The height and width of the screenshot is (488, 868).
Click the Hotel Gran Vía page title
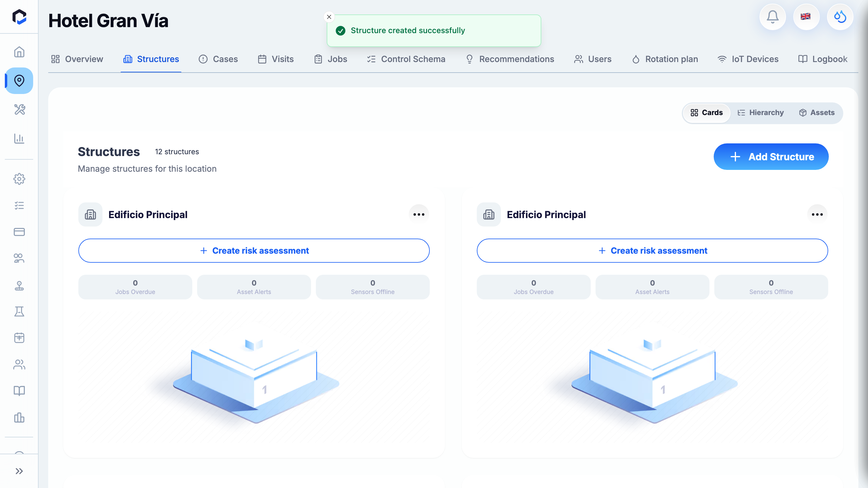pos(108,20)
